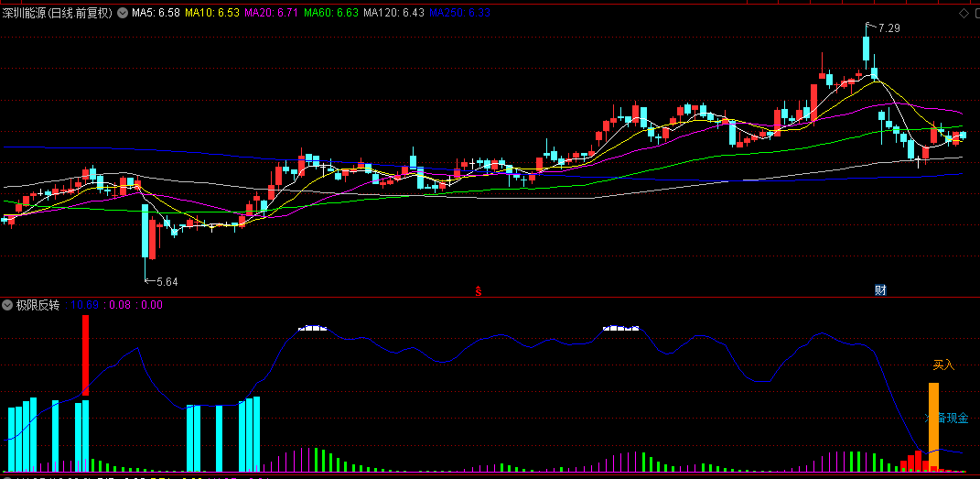Click the 0.00 indicator value

[x=152, y=305]
